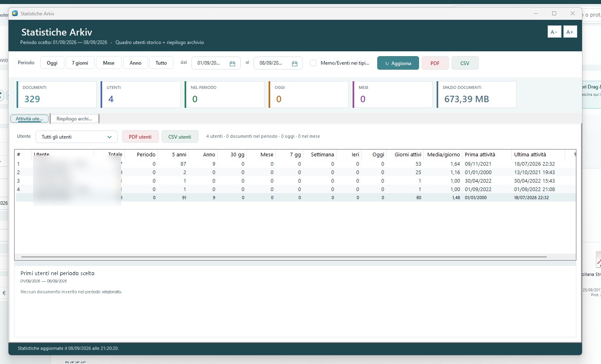The width and height of the screenshot is (601, 364).
Task: Click the DOCUMENTI card showing 329
Action: [57, 95]
